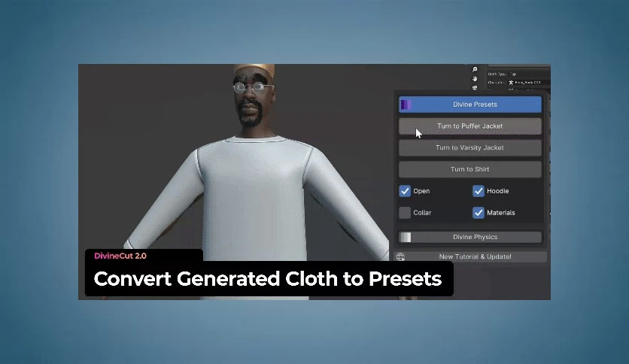Enable the Collar checkbox
This screenshot has height=364, width=629.
(405, 213)
